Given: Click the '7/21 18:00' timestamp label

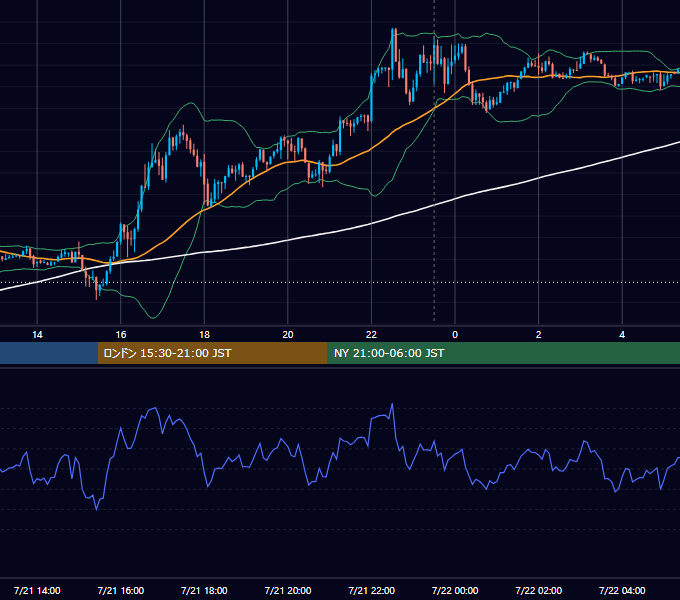Looking at the screenshot, I should pos(204,590).
